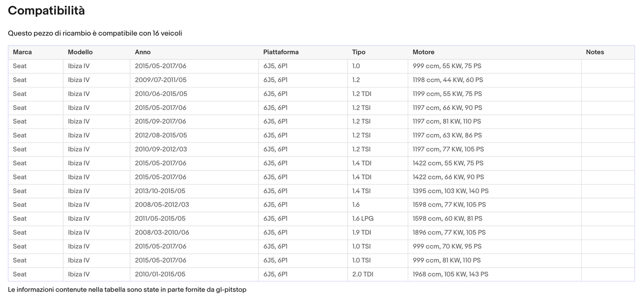Click the 16 veicoli compatibility summary text
644x298 pixels.
tap(167, 33)
